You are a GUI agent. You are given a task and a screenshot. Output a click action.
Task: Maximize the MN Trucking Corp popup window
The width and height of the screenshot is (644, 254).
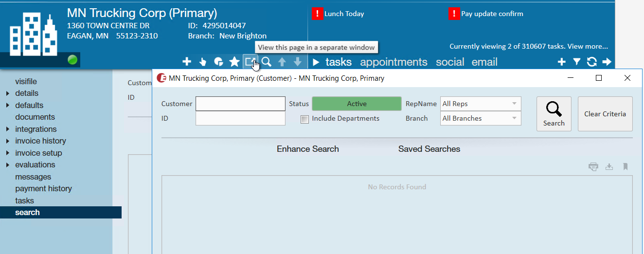[599, 78]
